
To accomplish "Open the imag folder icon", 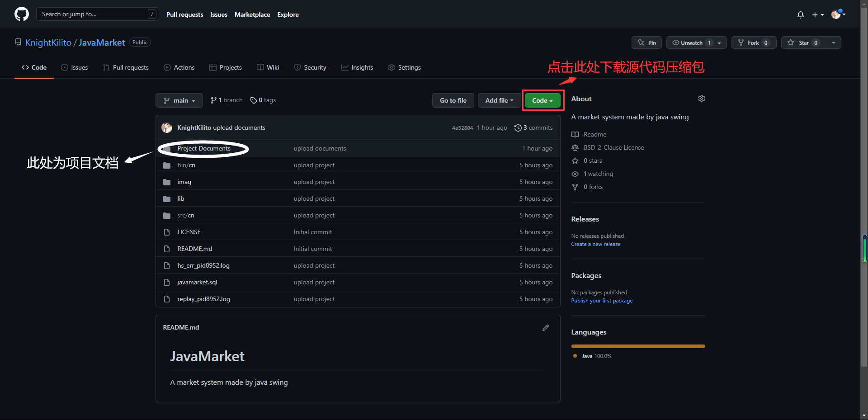I will point(167,182).
